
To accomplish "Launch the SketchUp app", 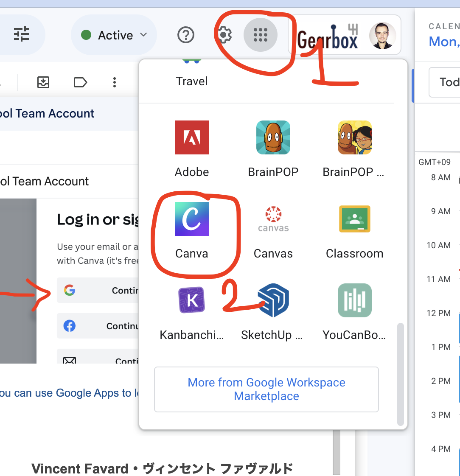I will click(273, 312).
